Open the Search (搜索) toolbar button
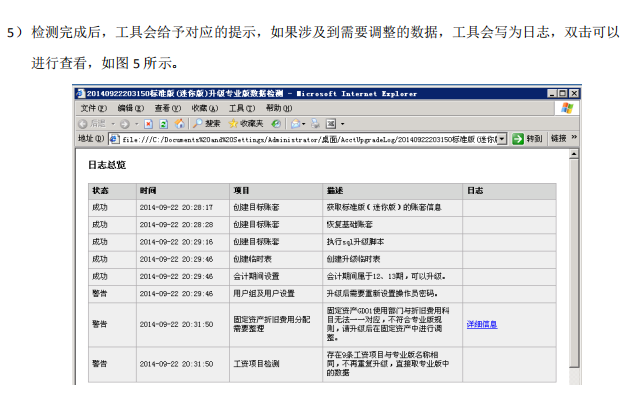 [207, 123]
